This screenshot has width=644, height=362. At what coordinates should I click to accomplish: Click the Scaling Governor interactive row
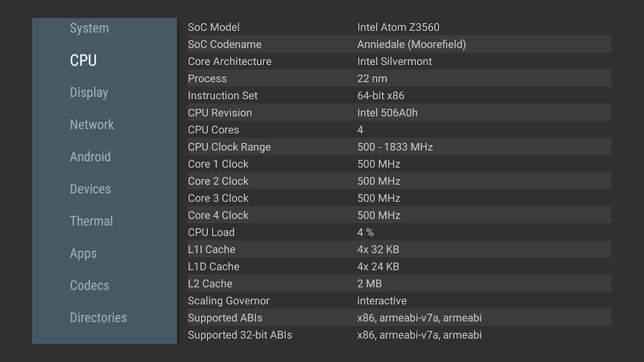(x=398, y=301)
